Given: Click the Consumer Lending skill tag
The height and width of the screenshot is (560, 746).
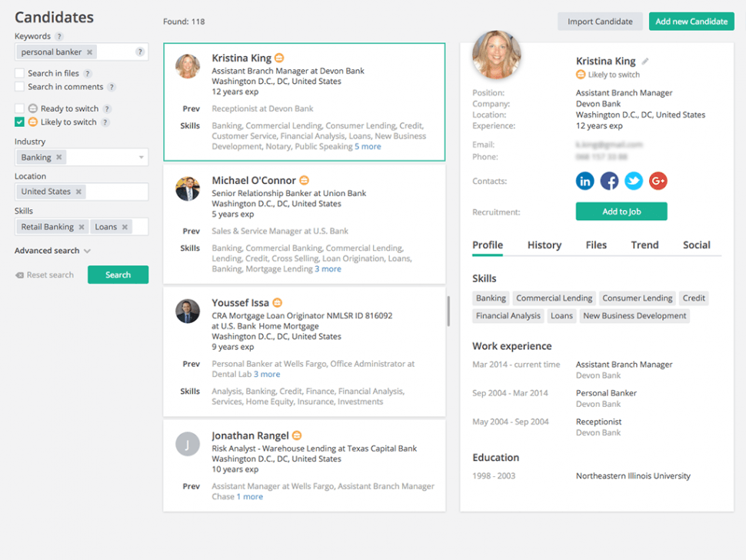Looking at the screenshot, I should pos(637,298).
